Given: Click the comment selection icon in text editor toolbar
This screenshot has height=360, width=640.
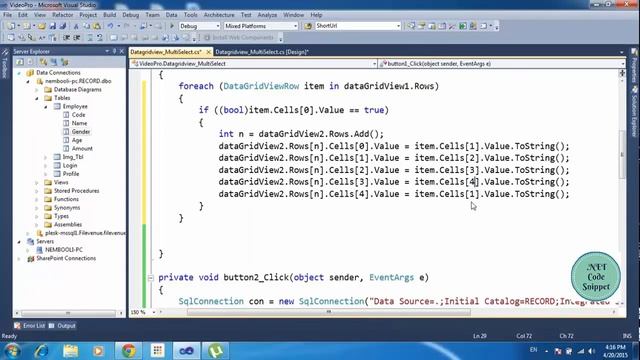Looking at the screenshot, I should coord(90,38).
